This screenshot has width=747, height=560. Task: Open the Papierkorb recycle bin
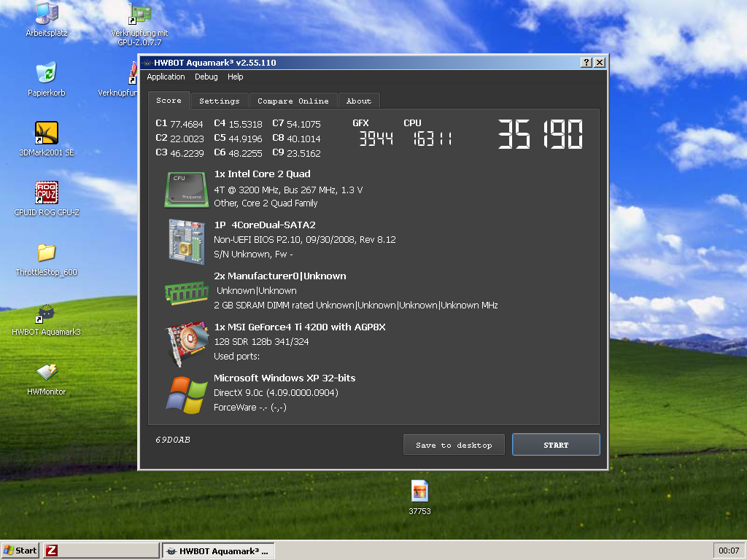(x=47, y=79)
